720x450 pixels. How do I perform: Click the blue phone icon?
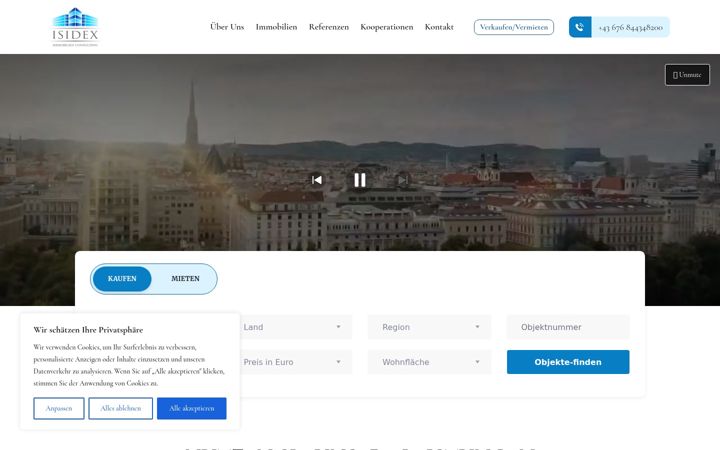click(x=580, y=27)
